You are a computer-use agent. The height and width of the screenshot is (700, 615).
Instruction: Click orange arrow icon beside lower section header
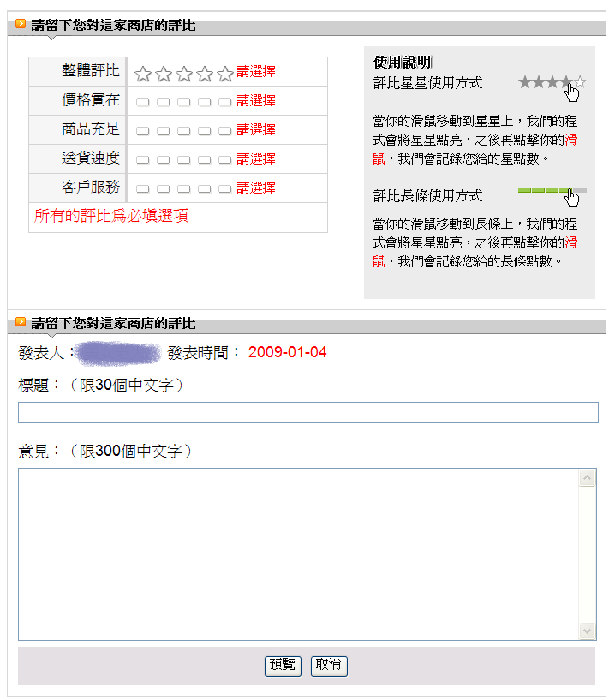click(21, 323)
